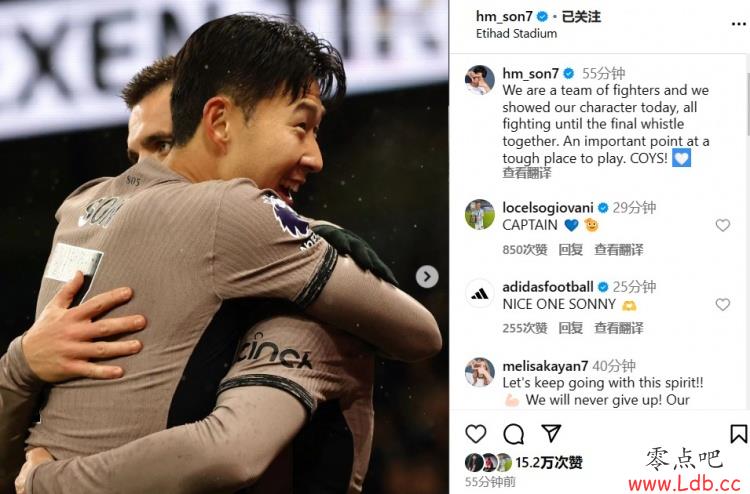
Task: View 850次赞 likes on comment
Action: 525,249
